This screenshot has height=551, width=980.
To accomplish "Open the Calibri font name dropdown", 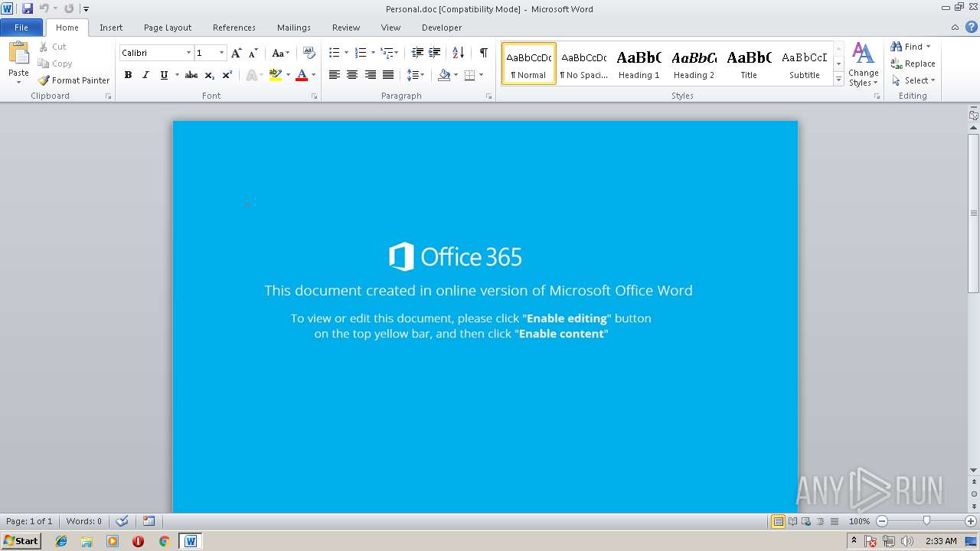I will tap(188, 53).
